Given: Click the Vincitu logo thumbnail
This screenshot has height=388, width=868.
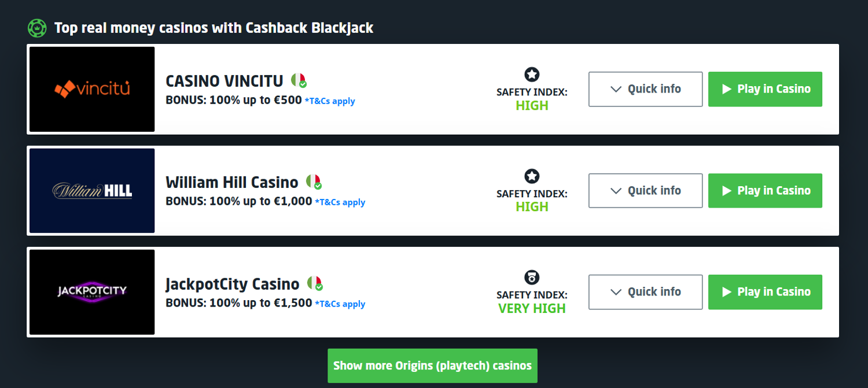Looking at the screenshot, I should coord(92,89).
